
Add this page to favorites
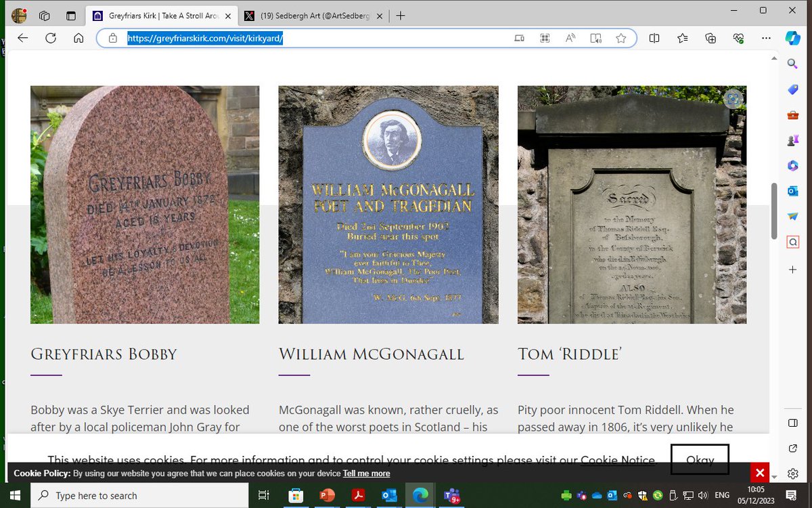[x=621, y=39]
